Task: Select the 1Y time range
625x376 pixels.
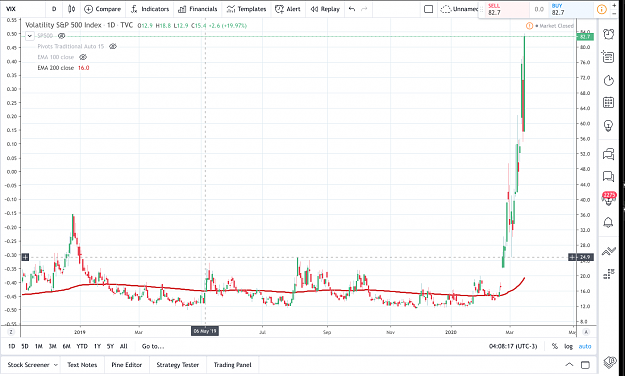Action: coord(97,346)
